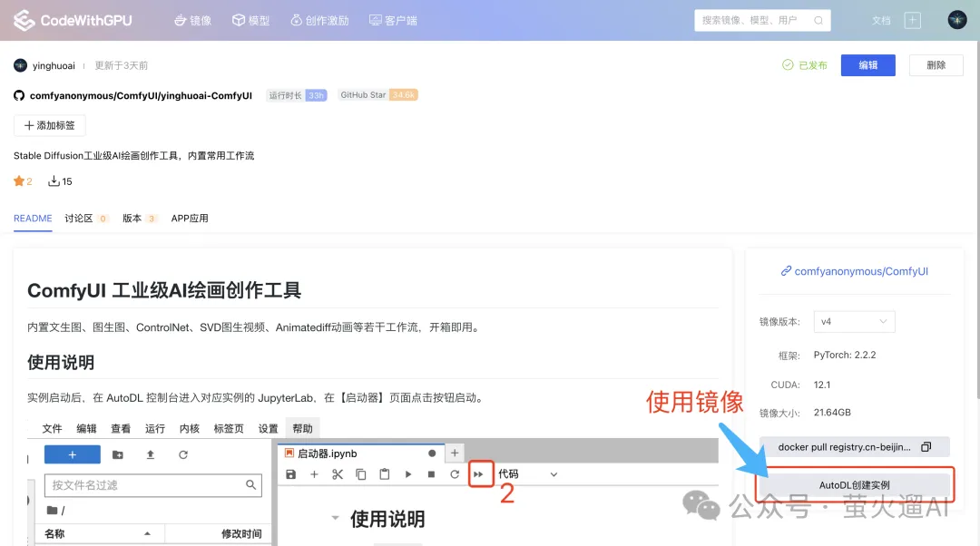
Task: Click restart and run all fast-forward icon
Action: [x=479, y=474]
